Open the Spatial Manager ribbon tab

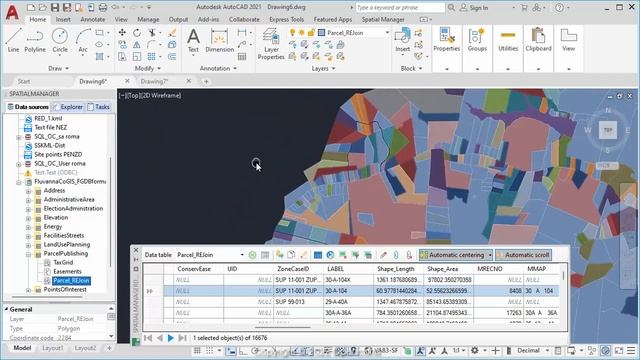[x=383, y=19]
